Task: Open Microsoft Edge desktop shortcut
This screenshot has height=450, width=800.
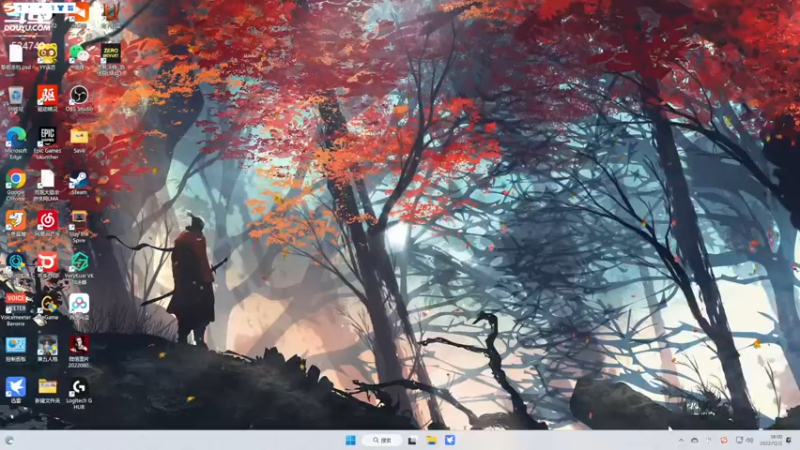Action: tap(16, 138)
